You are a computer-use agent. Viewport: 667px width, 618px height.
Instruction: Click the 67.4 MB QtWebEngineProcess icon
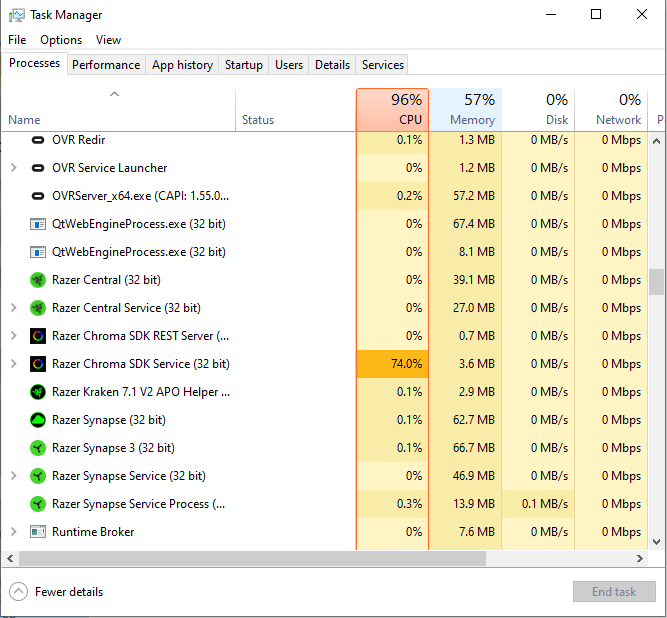pos(38,224)
